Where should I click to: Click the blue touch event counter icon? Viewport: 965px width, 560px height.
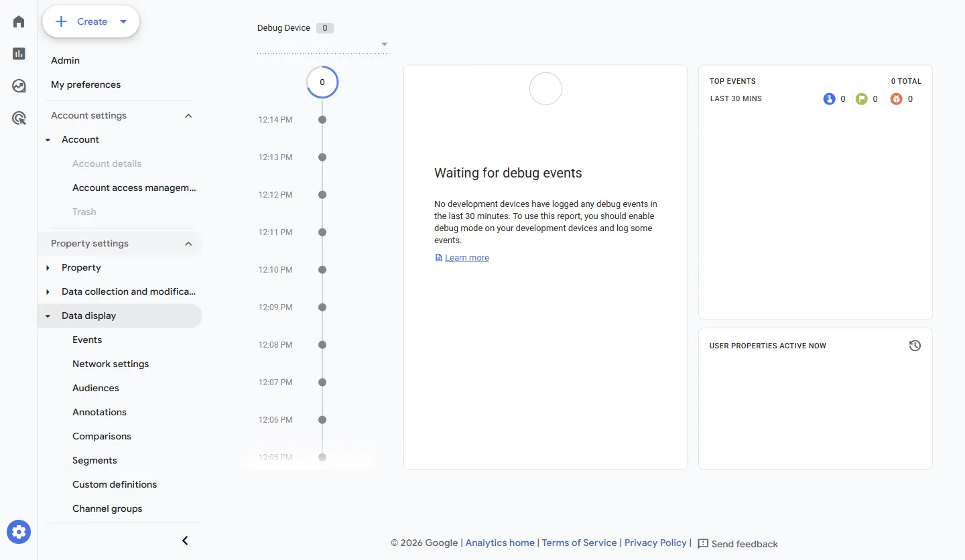[830, 99]
